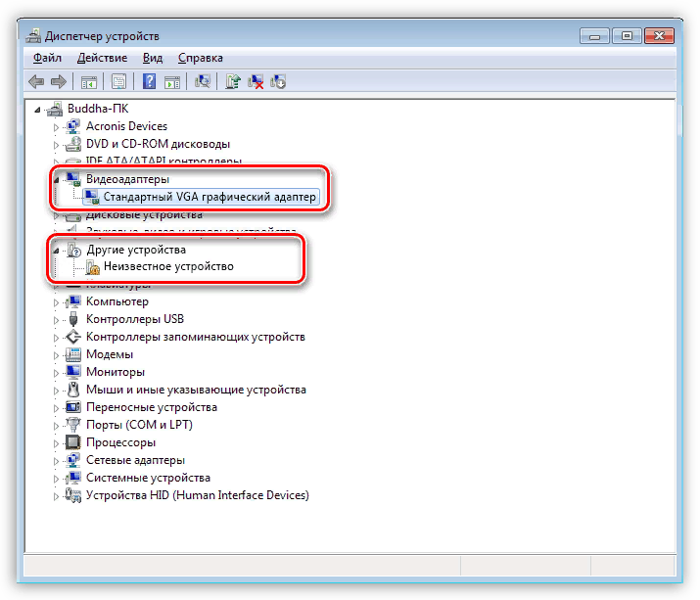This screenshot has height=600, width=700.
Task: Click the Переносные устройства icon
Action: pos(73,407)
